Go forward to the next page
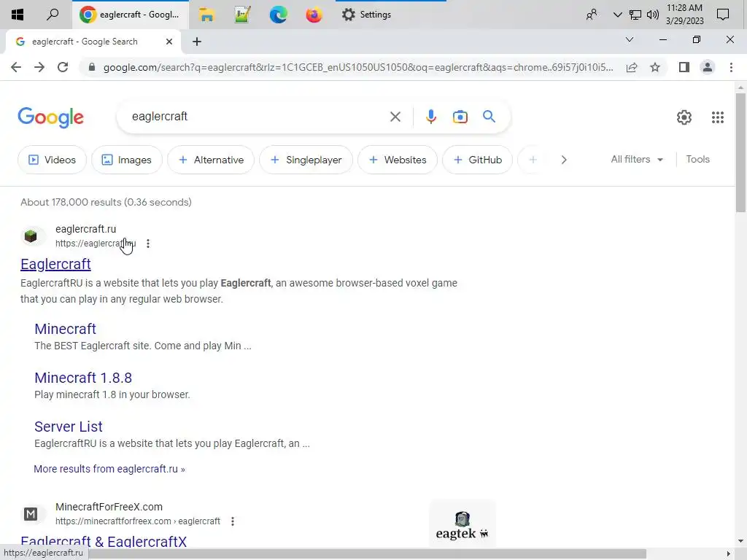 [39, 67]
